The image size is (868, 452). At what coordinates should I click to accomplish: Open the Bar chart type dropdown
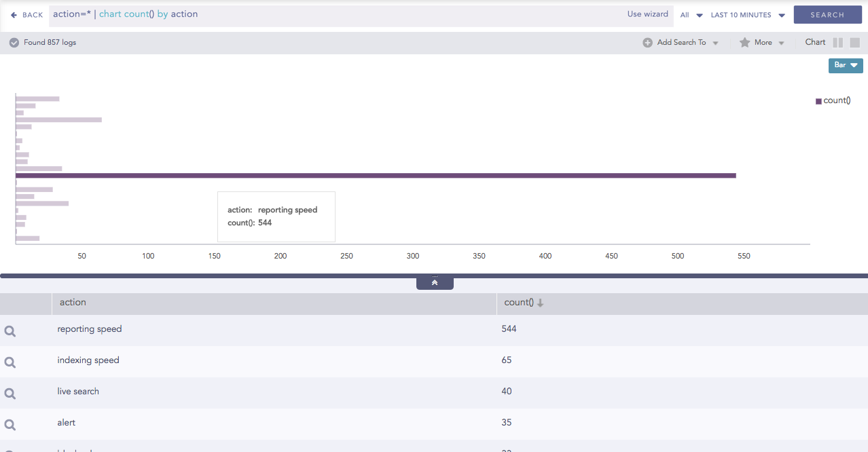pyautogui.click(x=846, y=65)
